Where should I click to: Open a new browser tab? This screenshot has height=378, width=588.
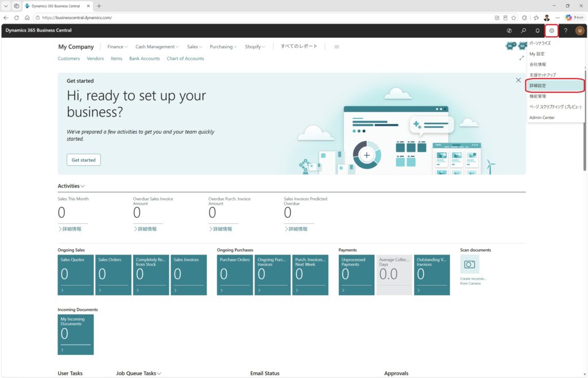(x=99, y=6)
